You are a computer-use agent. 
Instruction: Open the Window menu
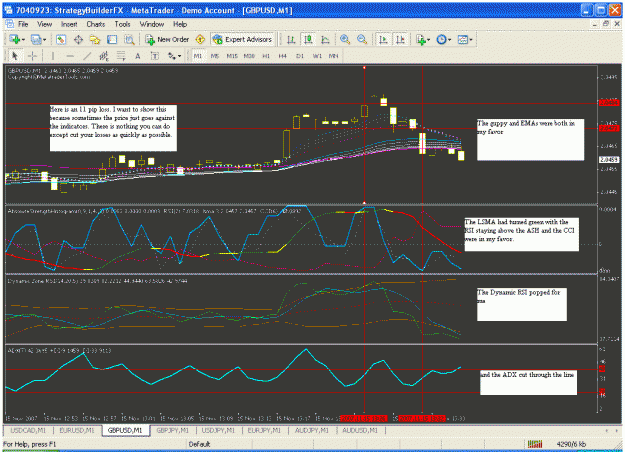coord(151,24)
